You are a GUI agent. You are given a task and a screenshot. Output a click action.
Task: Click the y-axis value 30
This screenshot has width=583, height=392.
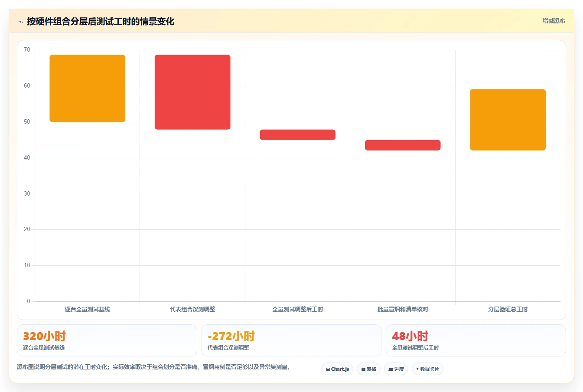(27, 194)
